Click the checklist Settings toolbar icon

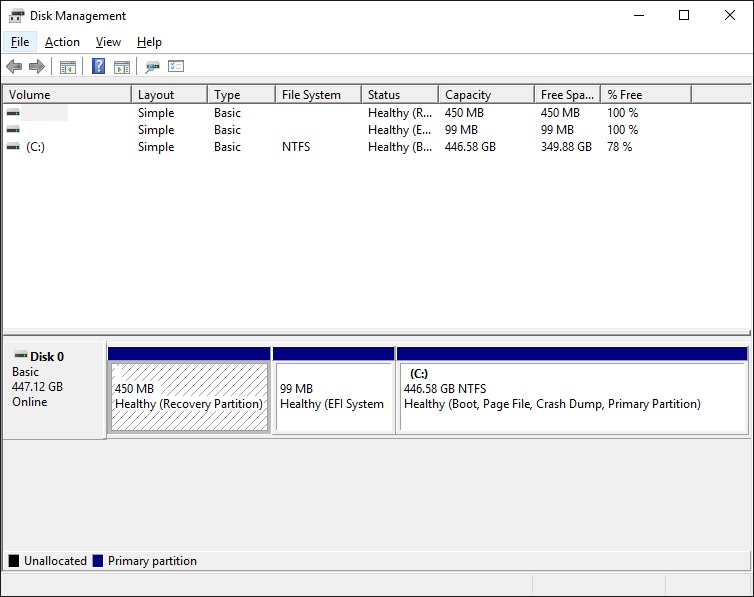coord(176,67)
